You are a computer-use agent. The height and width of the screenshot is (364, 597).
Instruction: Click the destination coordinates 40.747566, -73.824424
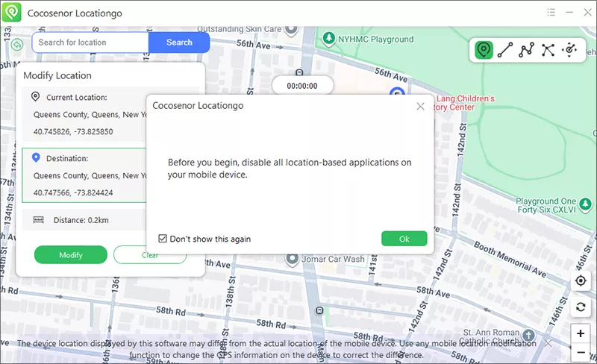(73, 192)
